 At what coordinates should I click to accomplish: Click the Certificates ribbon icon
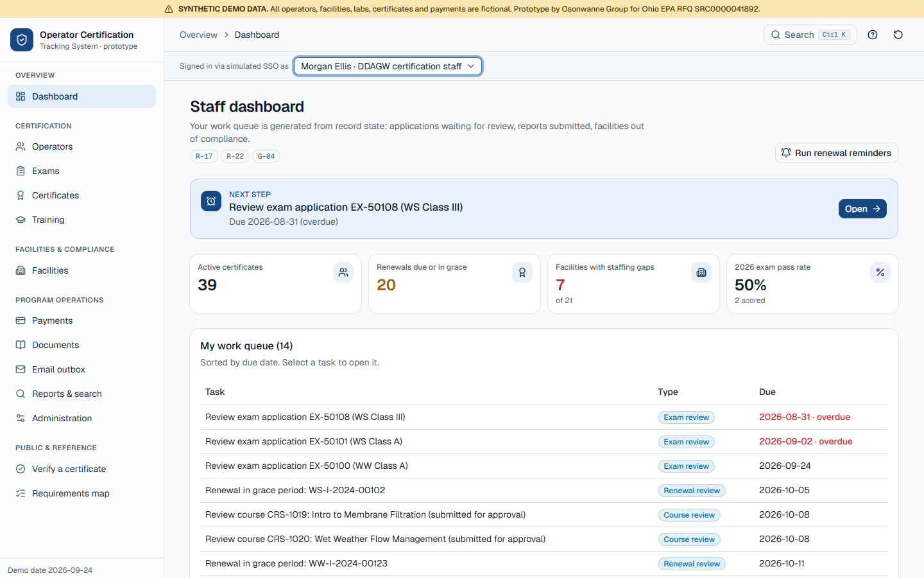(x=21, y=195)
